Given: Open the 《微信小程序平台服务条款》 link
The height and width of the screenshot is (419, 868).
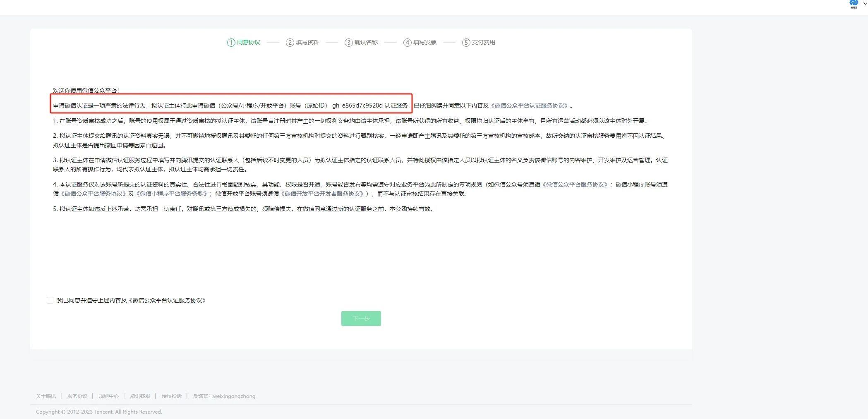Looking at the screenshot, I should [172, 194].
